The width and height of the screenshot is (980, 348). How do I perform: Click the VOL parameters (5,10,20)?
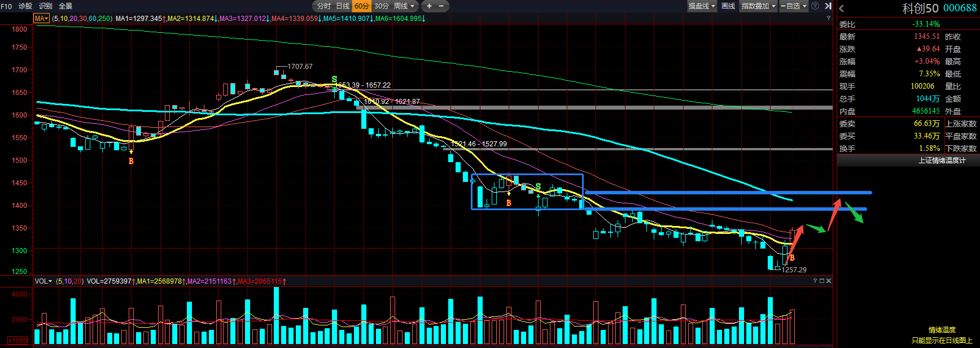pos(70,281)
